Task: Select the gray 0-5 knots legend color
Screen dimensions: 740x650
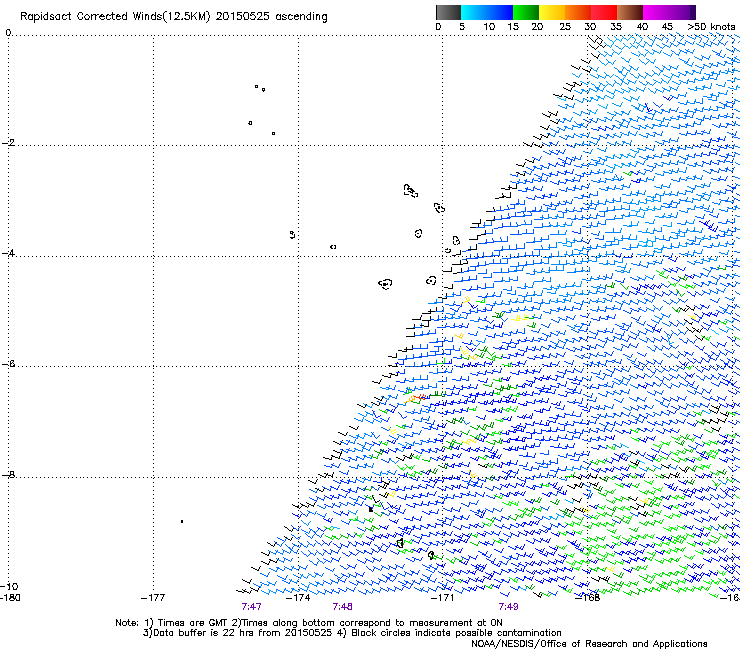Action: point(448,12)
